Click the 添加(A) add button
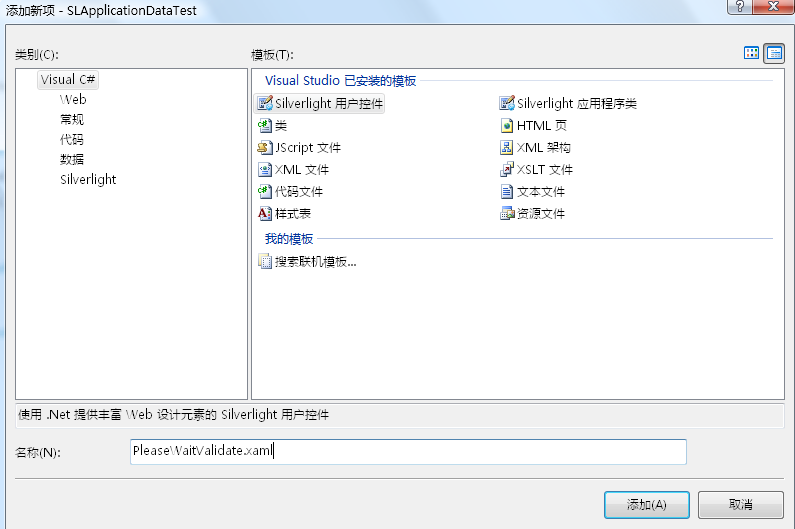 [646, 504]
